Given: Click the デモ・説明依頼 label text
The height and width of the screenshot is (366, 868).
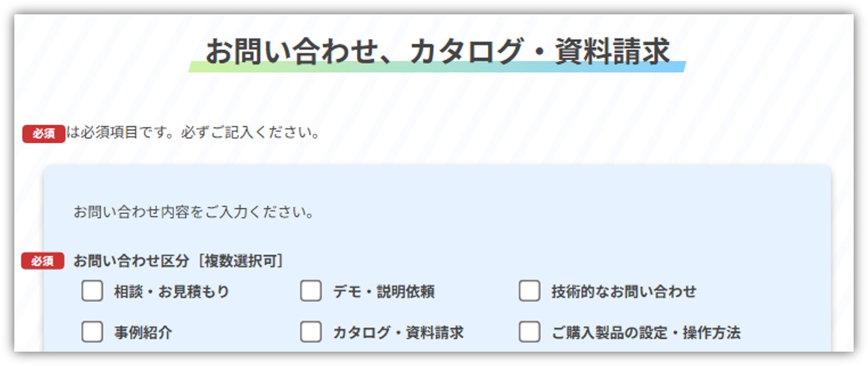Looking at the screenshot, I should [x=384, y=292].
